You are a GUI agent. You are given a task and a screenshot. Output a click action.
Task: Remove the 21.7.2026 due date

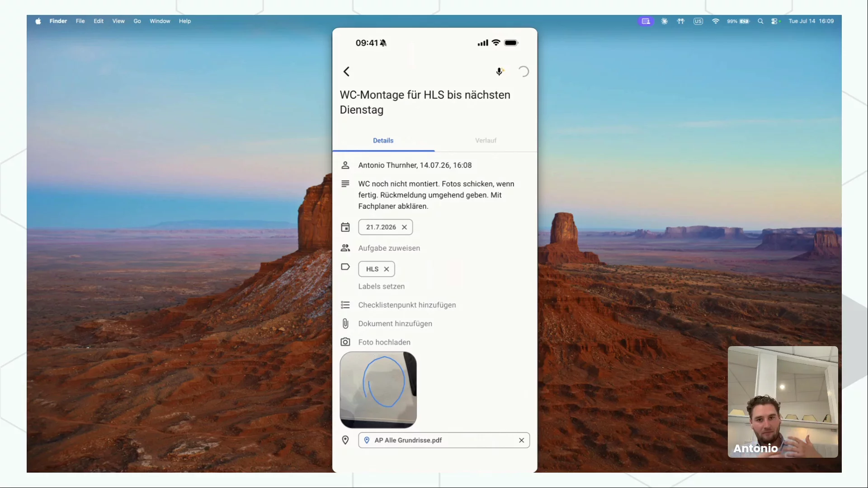(405, 227)
